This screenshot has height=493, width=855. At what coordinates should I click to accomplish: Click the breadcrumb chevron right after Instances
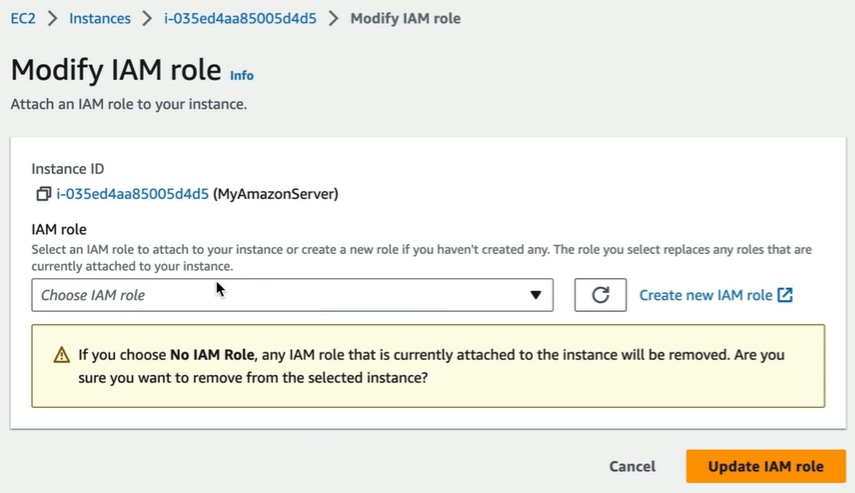coord(147,19)
